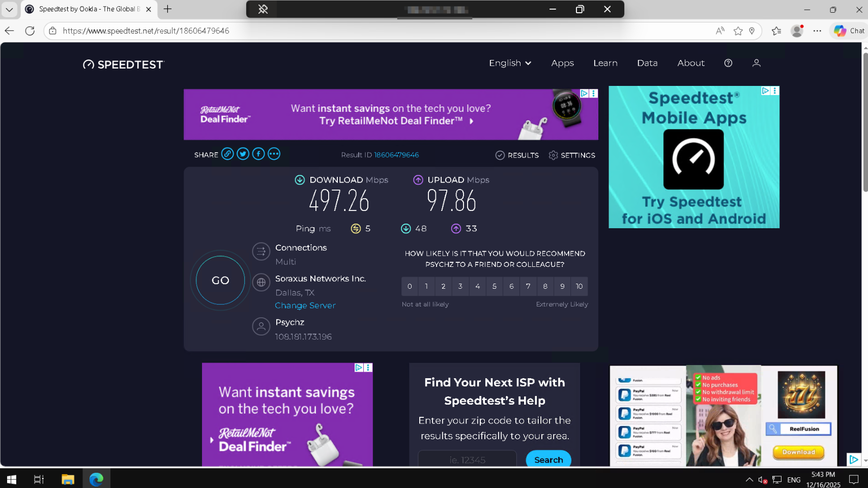
Task: Select rating 10 for Psychz
Action: [x=579, y=286]
